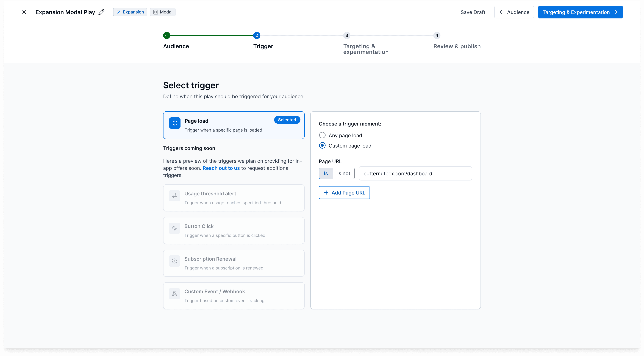This screenshot has height=356, width=644.
Task: Click the Usage threshold hash icon
Action: (174, 196)
